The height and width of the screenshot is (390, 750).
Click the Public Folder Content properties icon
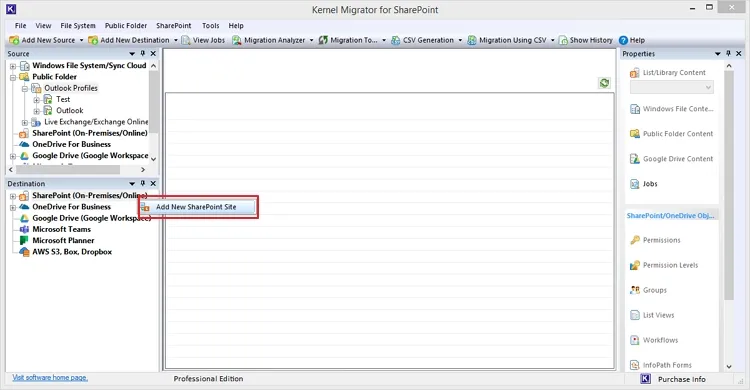(x=635, y=134)
